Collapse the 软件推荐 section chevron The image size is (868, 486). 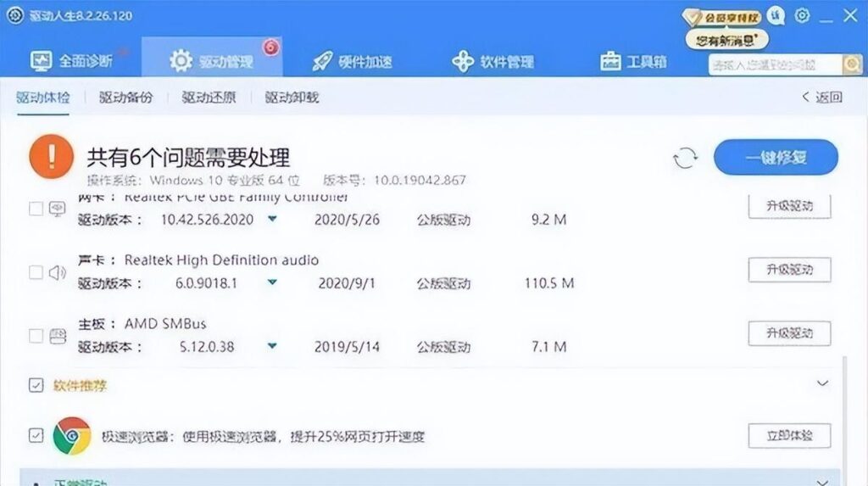tap(822, 383)
